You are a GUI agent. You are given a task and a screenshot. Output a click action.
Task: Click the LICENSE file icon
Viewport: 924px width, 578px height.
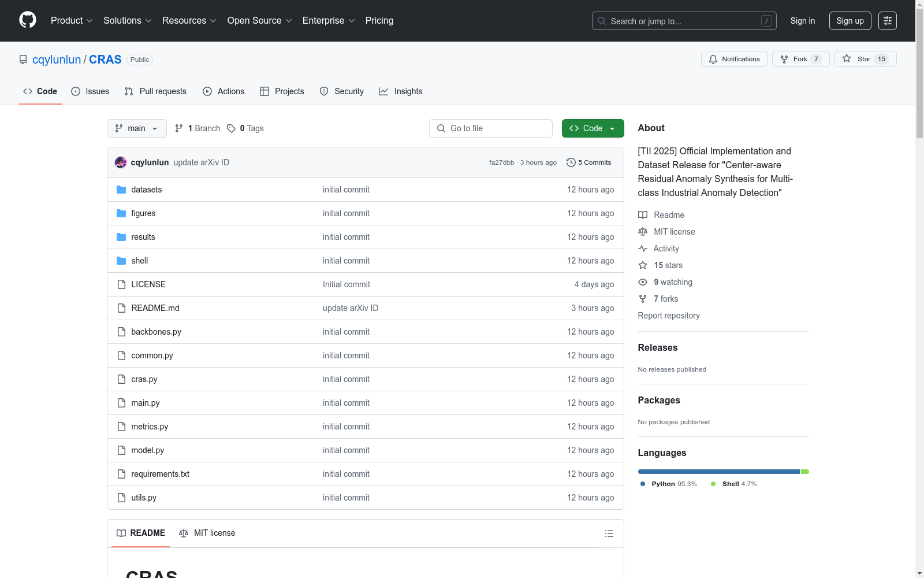click(x=121, y=284)
